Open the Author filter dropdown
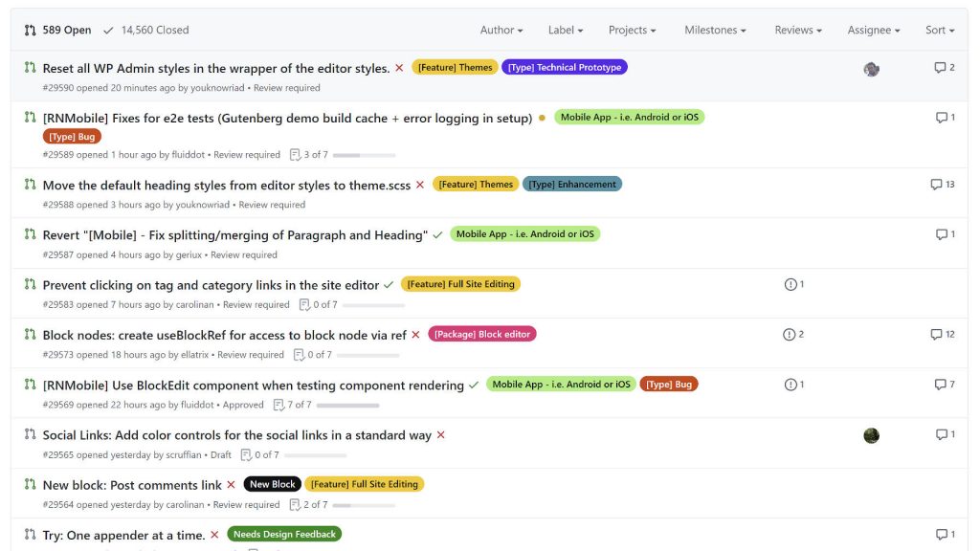Viewport: 980px width, 551px height. coord(501,31)
